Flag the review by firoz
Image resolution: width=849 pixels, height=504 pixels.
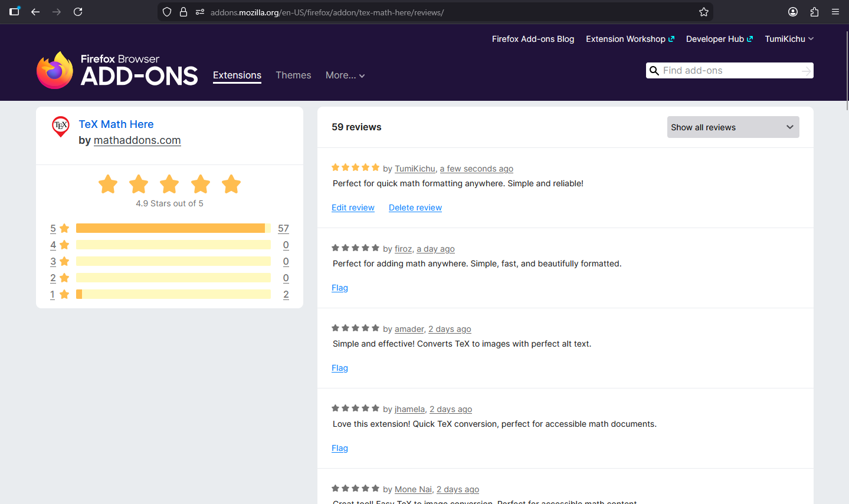[x=340, y=288]
